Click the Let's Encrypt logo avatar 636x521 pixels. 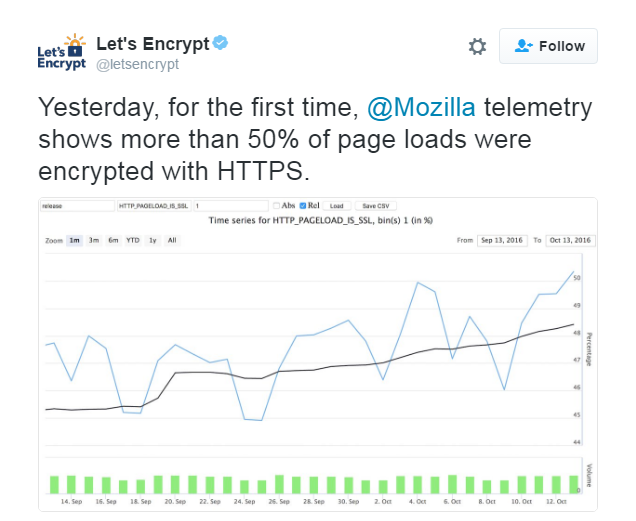(62, 52)
